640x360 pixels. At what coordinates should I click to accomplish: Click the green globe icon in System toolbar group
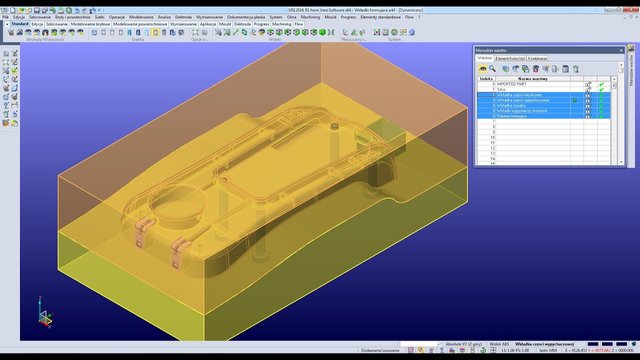(394, 32)
